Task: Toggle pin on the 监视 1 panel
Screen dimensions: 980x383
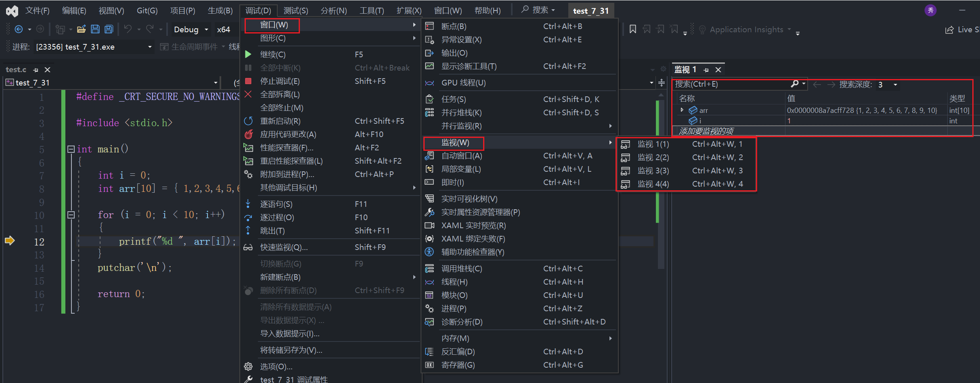Action: 706,70
